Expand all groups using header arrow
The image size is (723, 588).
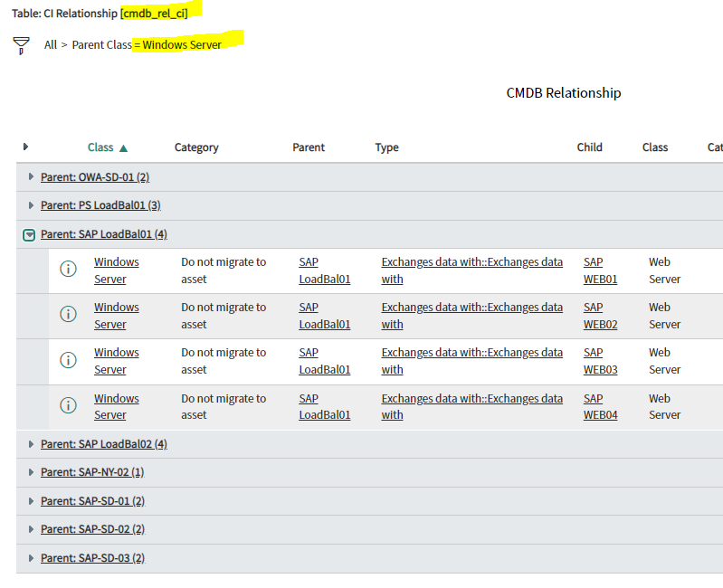tap(26, 147)
